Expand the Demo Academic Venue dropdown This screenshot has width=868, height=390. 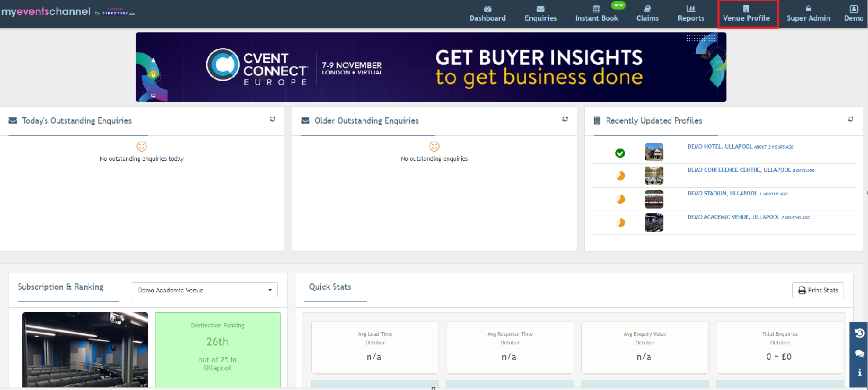point(205,290)
